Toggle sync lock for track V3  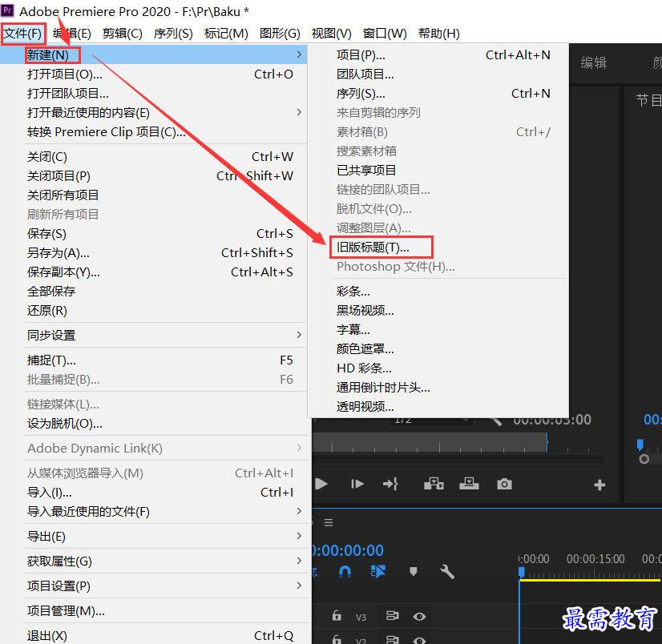click(392, 616)
